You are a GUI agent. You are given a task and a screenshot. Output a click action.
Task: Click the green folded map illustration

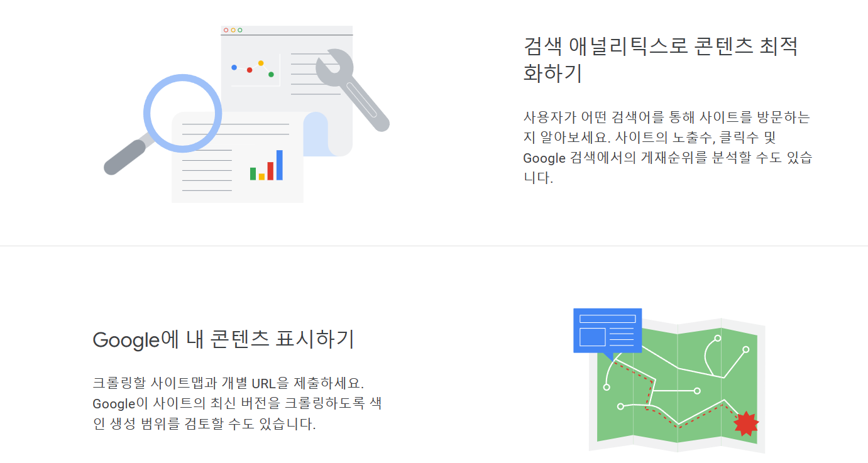pyautogui.click(x=677, y=385)
